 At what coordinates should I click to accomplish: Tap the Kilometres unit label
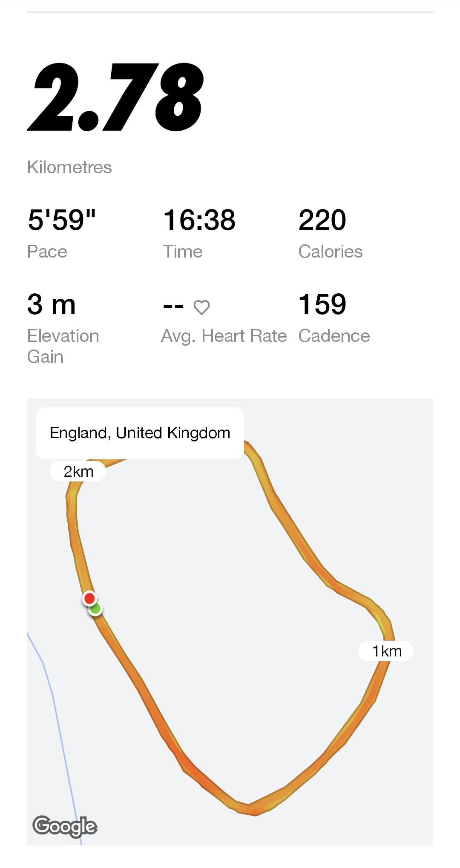pos(69,167)
